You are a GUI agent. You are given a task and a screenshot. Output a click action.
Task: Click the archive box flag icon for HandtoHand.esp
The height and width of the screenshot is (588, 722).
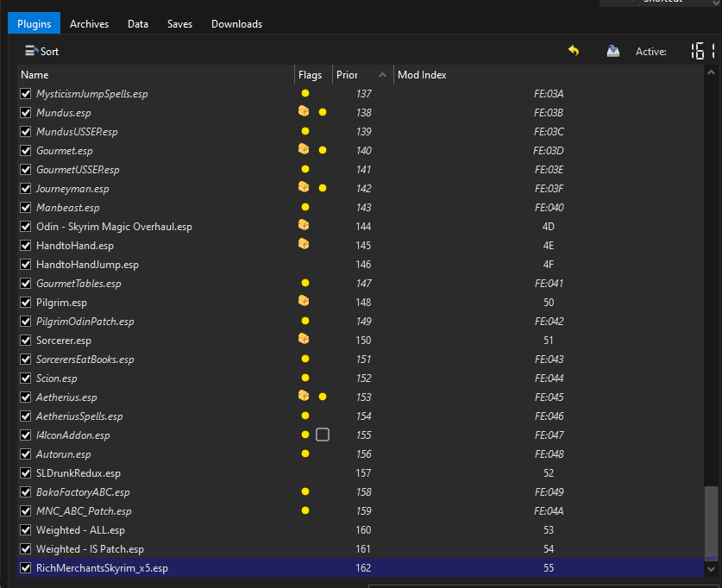304,244
